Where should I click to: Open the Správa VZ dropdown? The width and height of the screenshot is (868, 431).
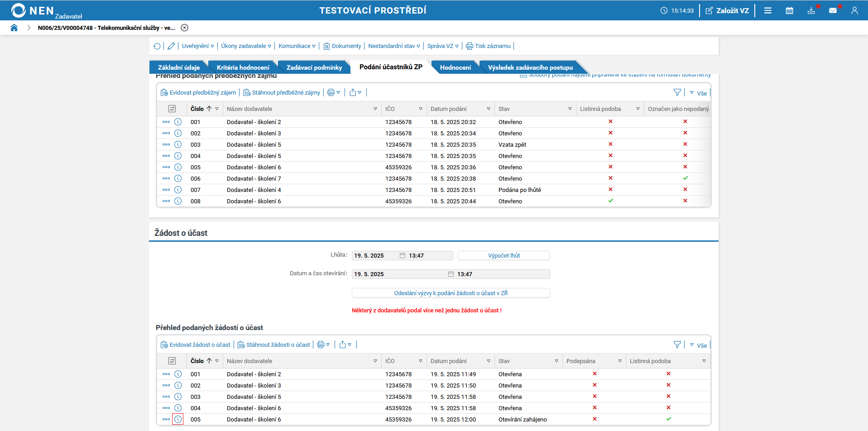(x=442, y=46)
